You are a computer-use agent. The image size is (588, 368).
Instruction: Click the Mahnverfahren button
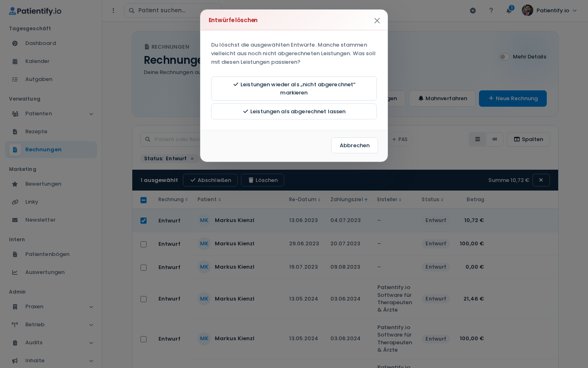click(442, 99)
